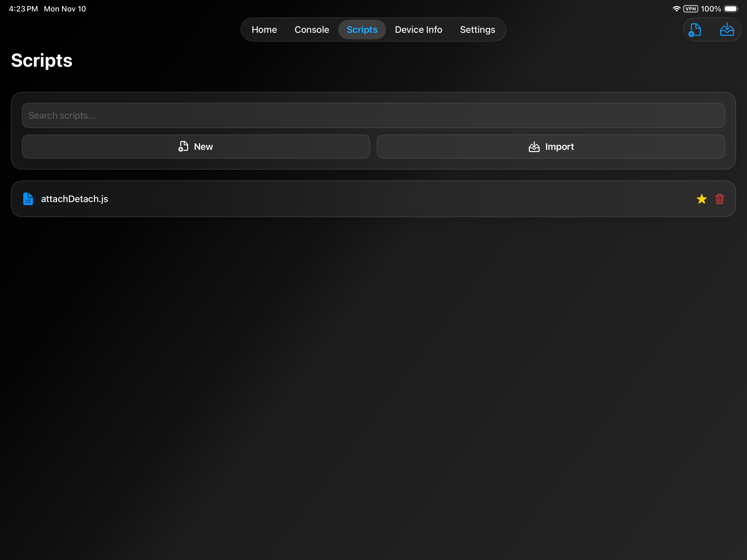Tap the battery icon in status bar

[x=731, y=9]
